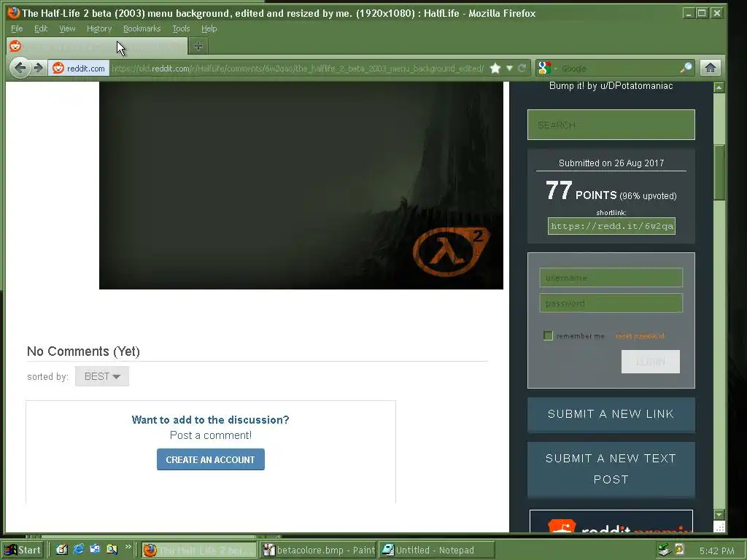This screenshot has height=560, width=747.
Task: Go forward using the forward arrow
Action: coord(39,68)
